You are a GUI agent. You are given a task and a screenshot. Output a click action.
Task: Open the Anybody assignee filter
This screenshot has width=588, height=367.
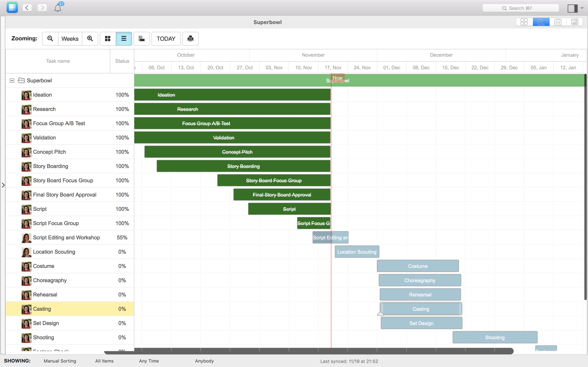[204, 361]
